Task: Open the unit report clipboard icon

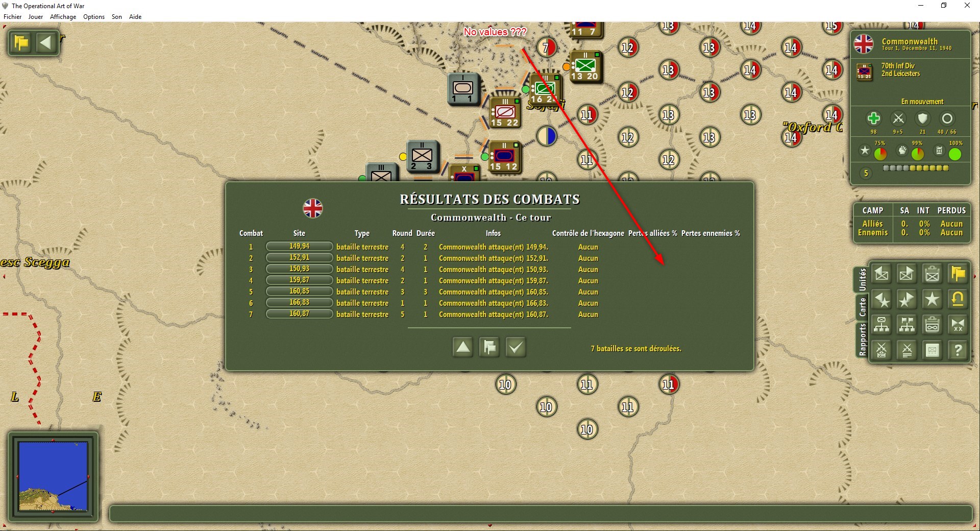Action: pyautogui.click(x=932, y=274)
